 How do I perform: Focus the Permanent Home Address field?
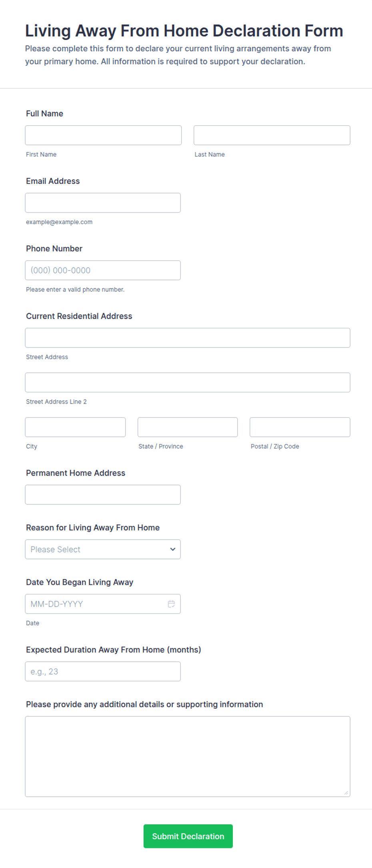tap(103, 495)
